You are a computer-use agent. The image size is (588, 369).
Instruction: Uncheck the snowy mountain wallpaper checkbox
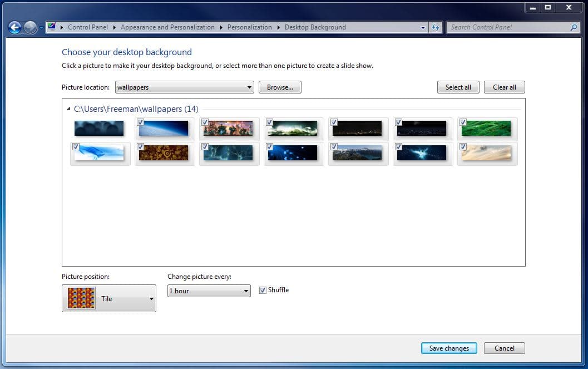334,146
